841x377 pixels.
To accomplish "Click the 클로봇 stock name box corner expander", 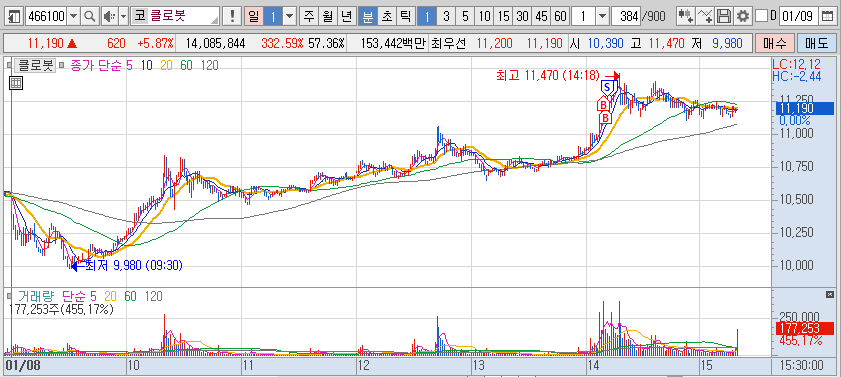I will click(x=216, y=20).
